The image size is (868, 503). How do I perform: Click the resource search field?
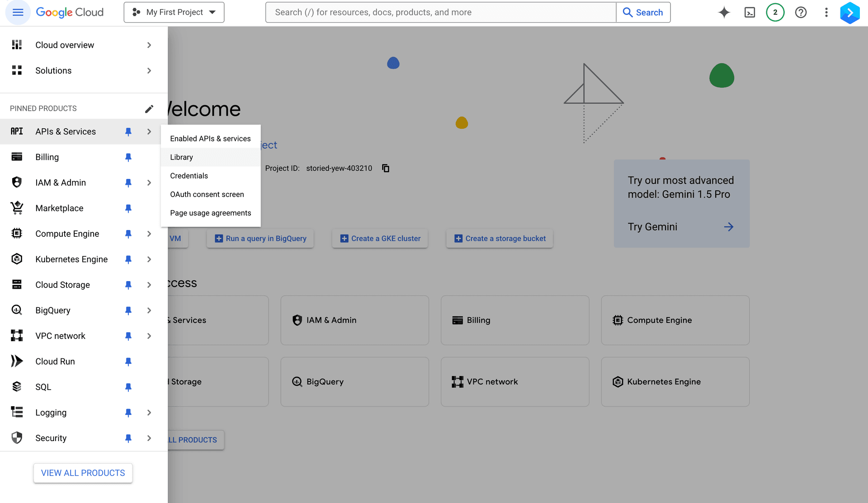click(440, 12)
